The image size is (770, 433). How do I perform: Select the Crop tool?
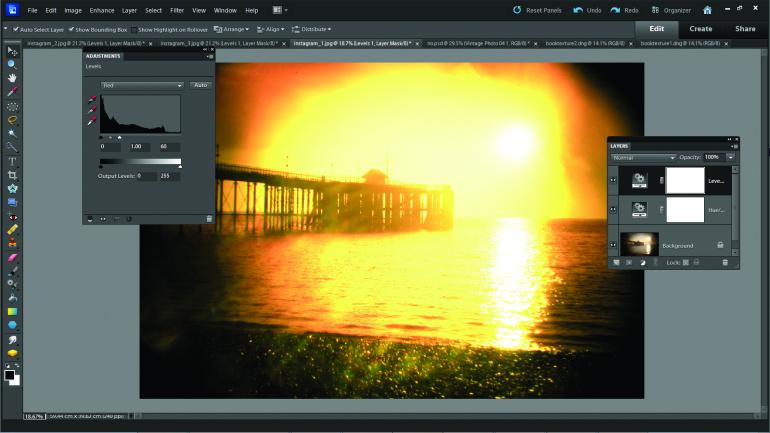(12, 175)
